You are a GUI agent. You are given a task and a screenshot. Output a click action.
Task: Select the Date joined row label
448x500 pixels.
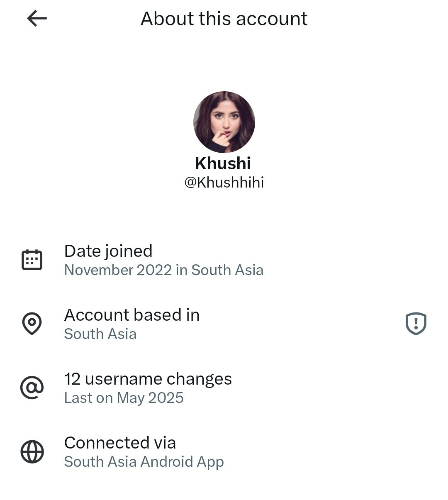[108, 251]
